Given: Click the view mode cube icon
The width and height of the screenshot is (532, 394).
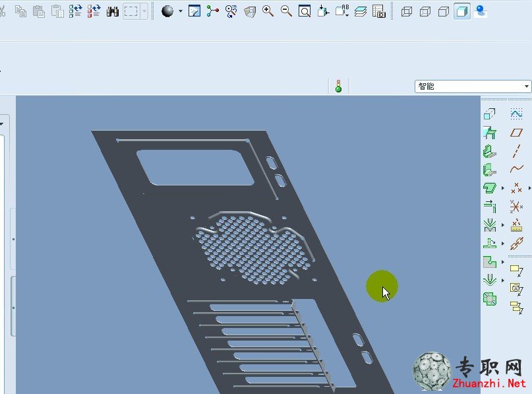Looking at the screenshot, I should 250,12.
